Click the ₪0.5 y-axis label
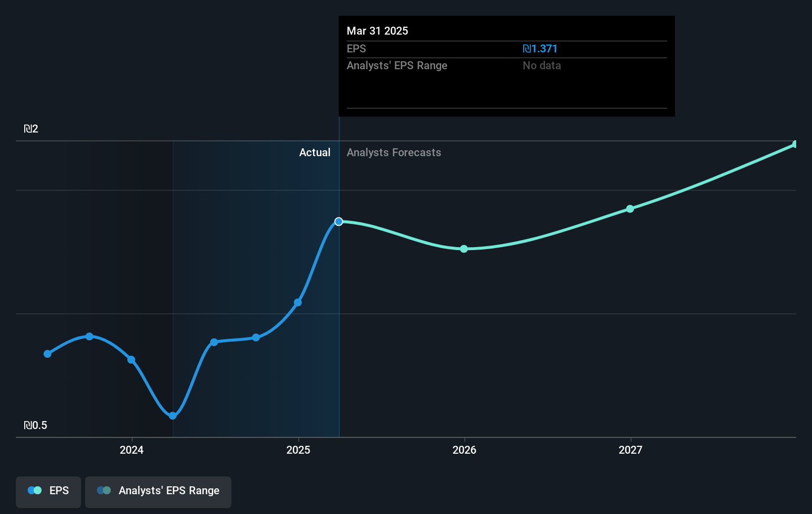Image resolution: width=812 pixels, height=514 pixels. tap(35, 425)
